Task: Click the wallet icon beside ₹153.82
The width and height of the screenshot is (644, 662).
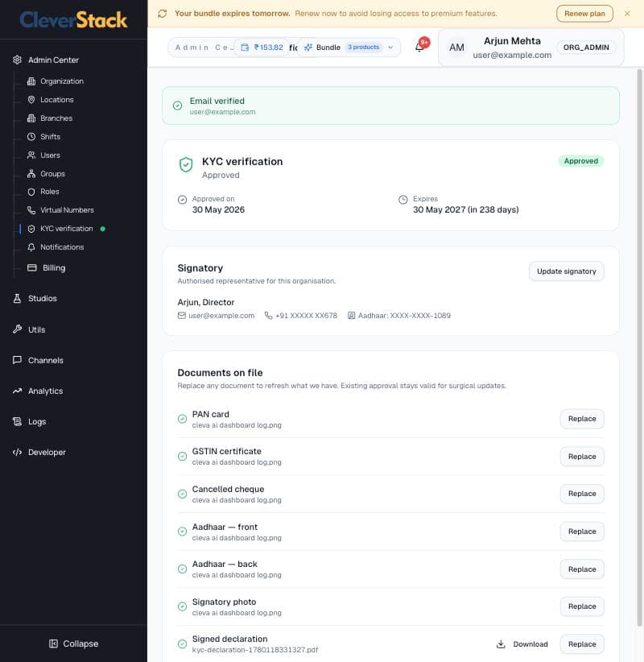Action: (x=245, y=48)
